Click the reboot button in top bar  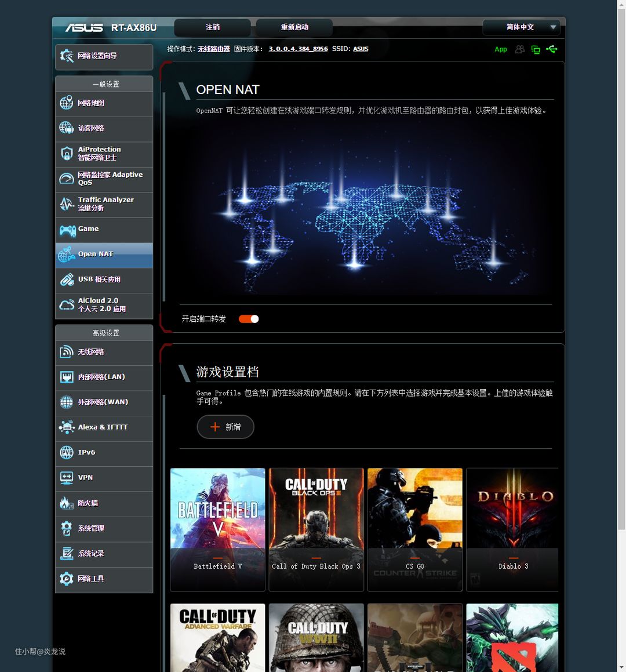point(294,27)
